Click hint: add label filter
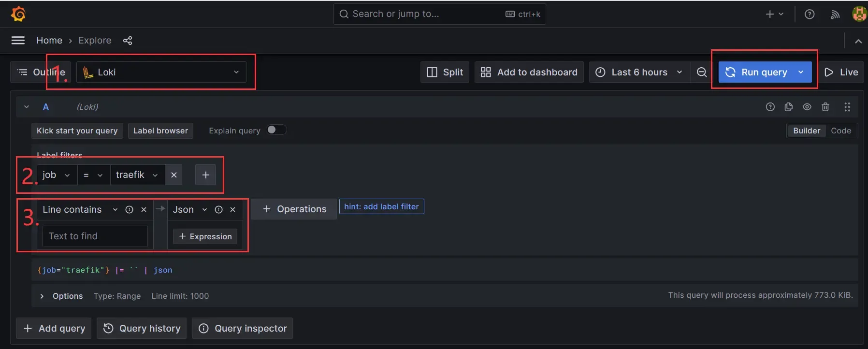The image size is (868, 349). click(x=381, y=206)
